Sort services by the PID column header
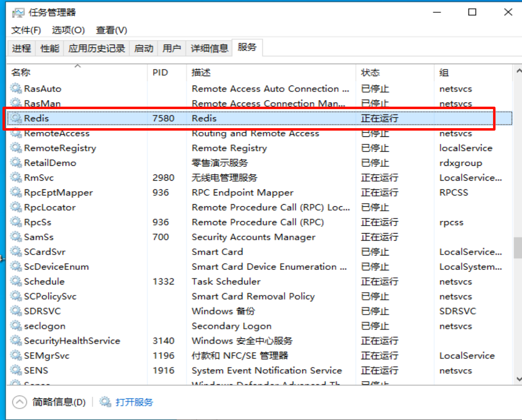 click(x=167, y=72)
